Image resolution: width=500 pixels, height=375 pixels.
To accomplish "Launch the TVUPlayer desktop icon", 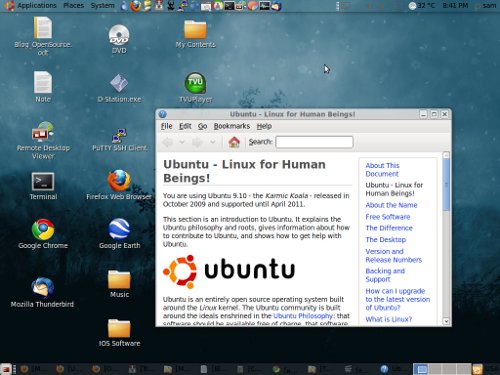I will click(x=195, y=88).
